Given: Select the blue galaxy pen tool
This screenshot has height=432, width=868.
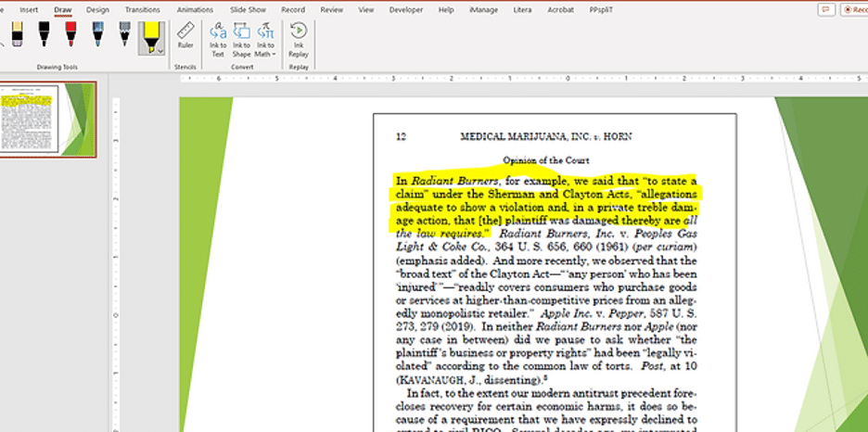Looking at the screenshot, I should coord(98,35).
